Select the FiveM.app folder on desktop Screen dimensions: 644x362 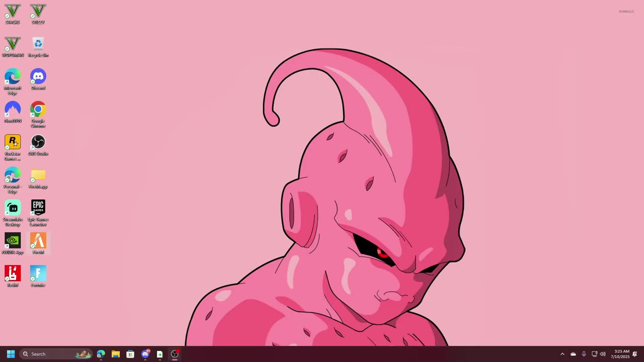pyautogui.click(x=38, y=178)
